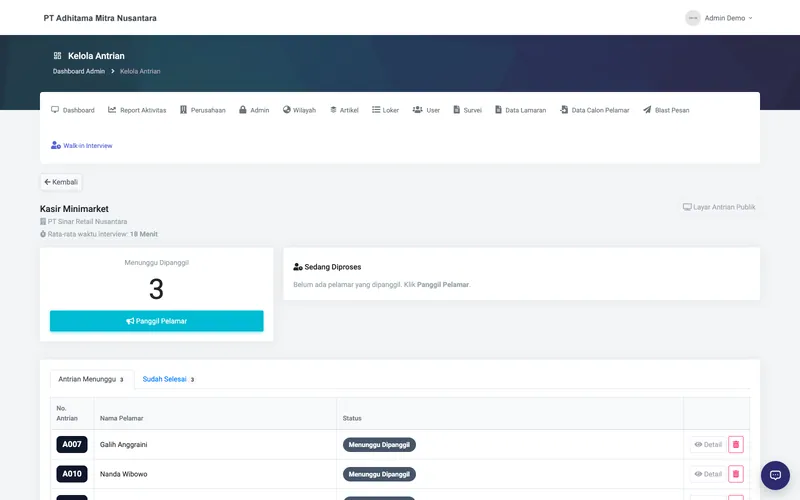Click the Report Aktivitas chart icon
Image resolution: width=800 pixels, height=500 pixels.
112,110
